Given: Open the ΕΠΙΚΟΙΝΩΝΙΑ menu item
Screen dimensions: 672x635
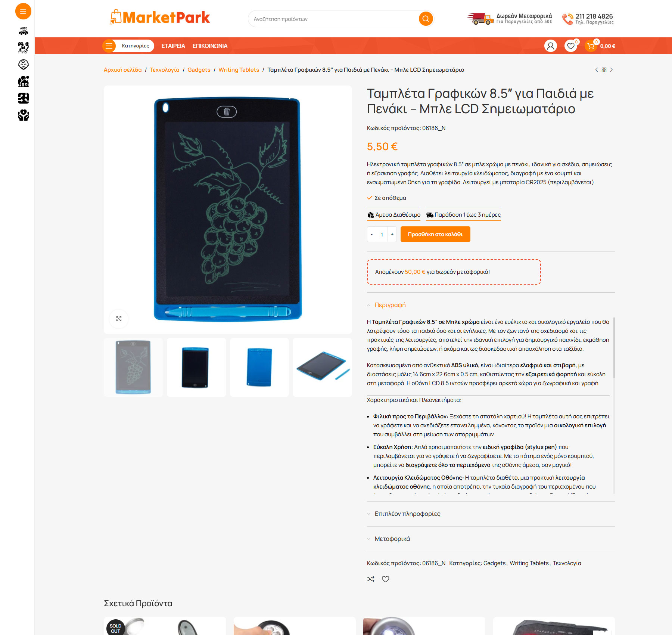Looking at the screenshot, I should point(210,46).
